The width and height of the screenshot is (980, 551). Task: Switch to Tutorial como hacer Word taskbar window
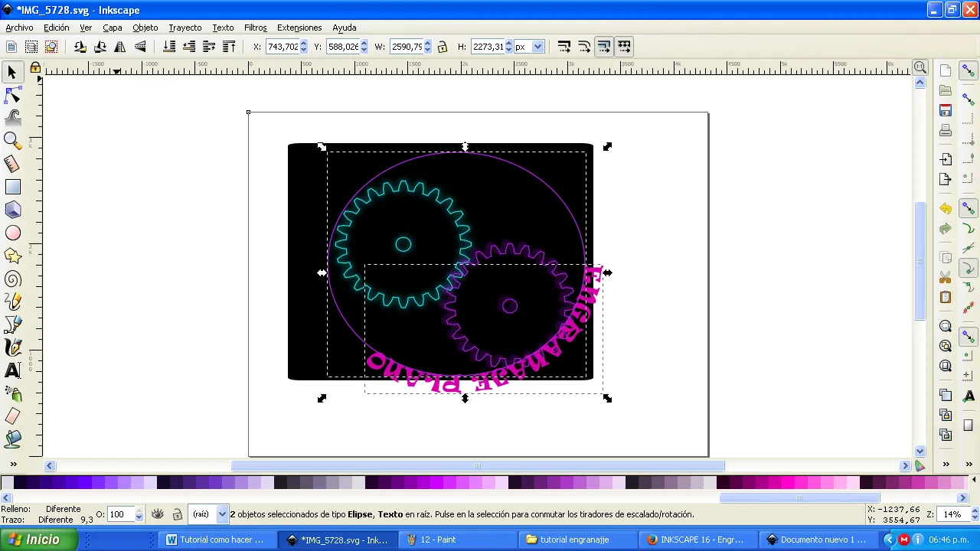[x=219, y=540]
